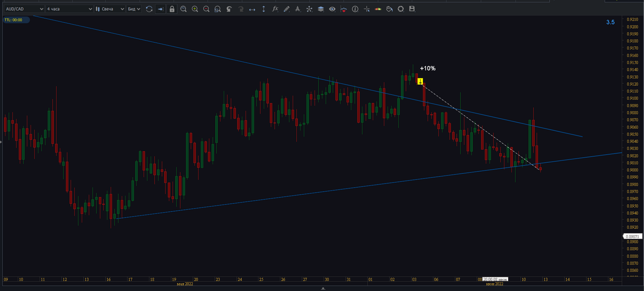Click the circular ring settings icon

(401, 9)
